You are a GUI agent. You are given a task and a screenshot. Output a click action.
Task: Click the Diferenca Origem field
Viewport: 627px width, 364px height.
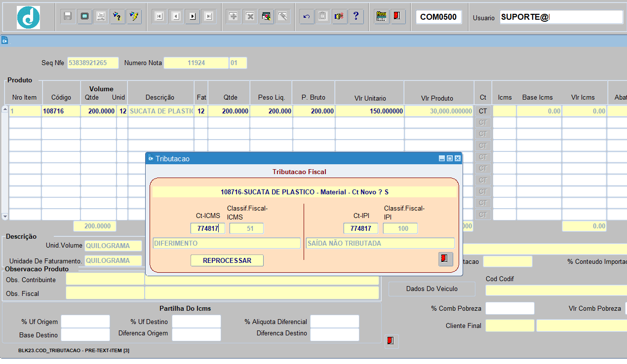[x=196, y=334]
